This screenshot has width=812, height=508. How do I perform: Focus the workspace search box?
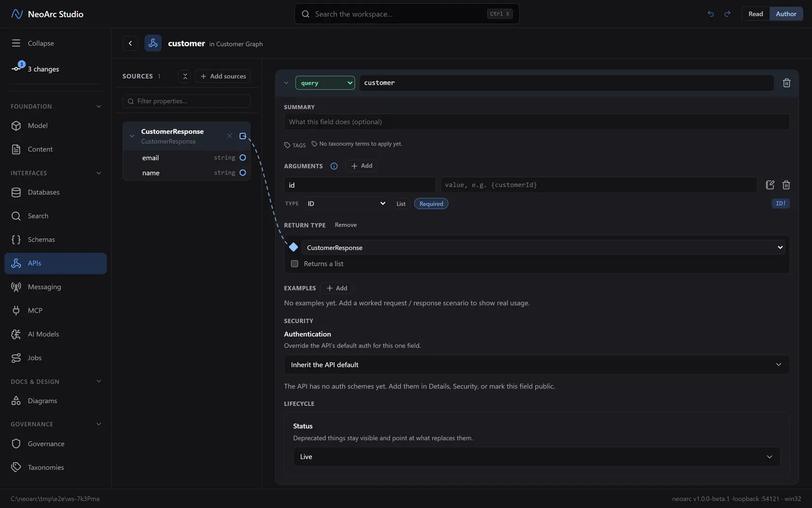click(x=407, y=14)
